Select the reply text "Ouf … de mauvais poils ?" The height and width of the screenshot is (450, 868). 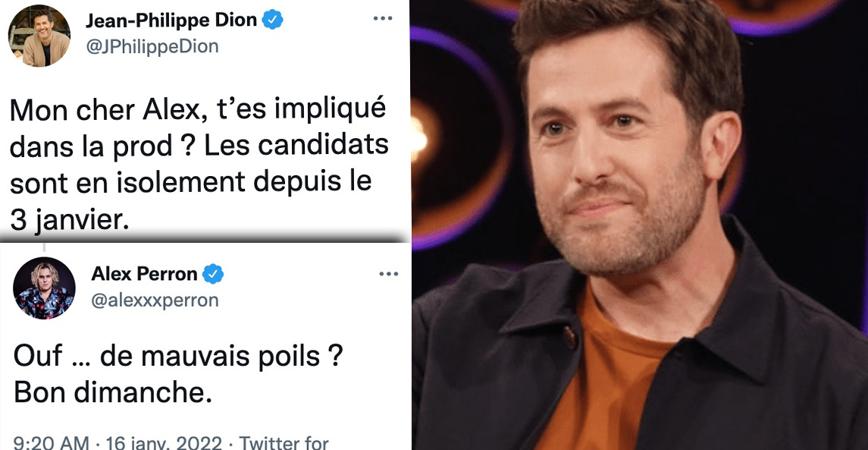point(177,357)
